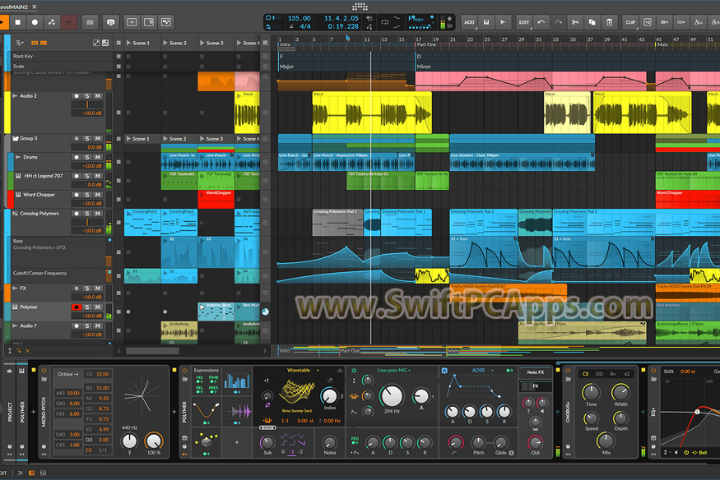Select the Part One cue marker
Image resolution: width=720 pixels, height=480 pixels.
click(x=426, y=45)
